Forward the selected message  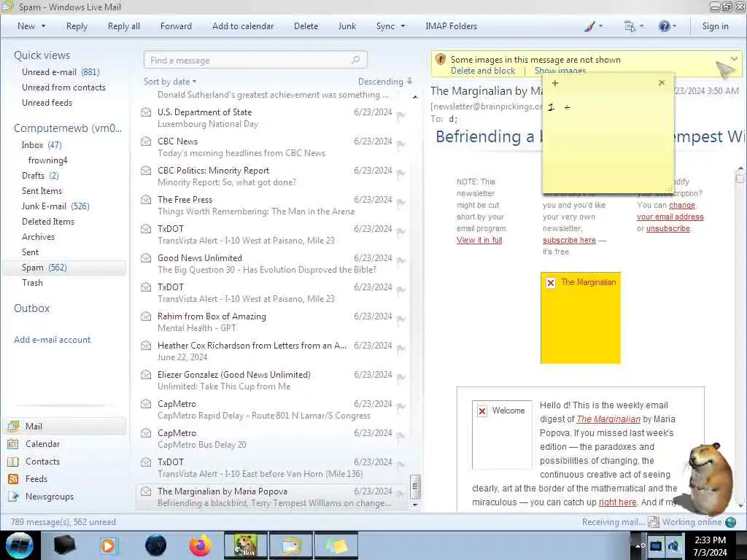pyautogui.click(x=176, y=26)
